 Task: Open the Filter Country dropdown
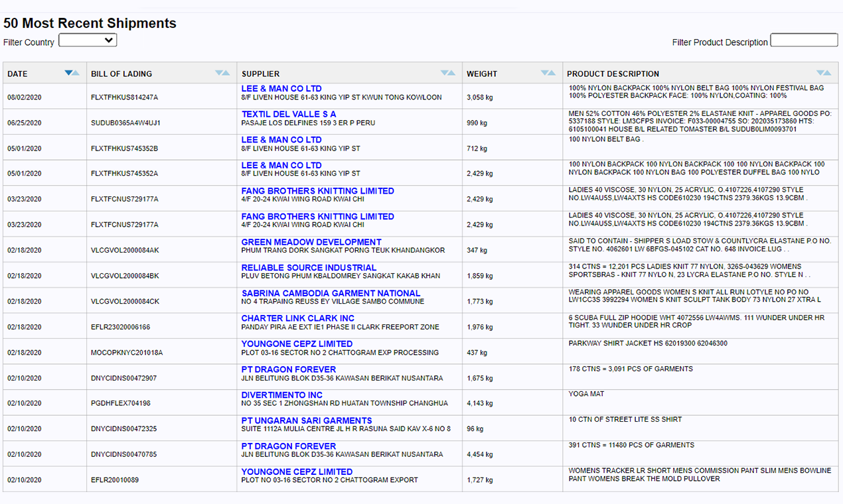coord(88,40)
